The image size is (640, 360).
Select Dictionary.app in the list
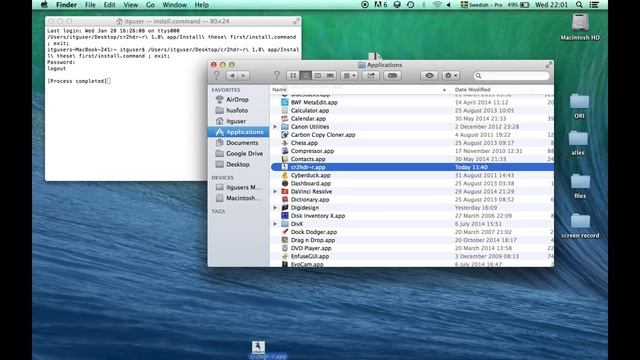[412, 200]
